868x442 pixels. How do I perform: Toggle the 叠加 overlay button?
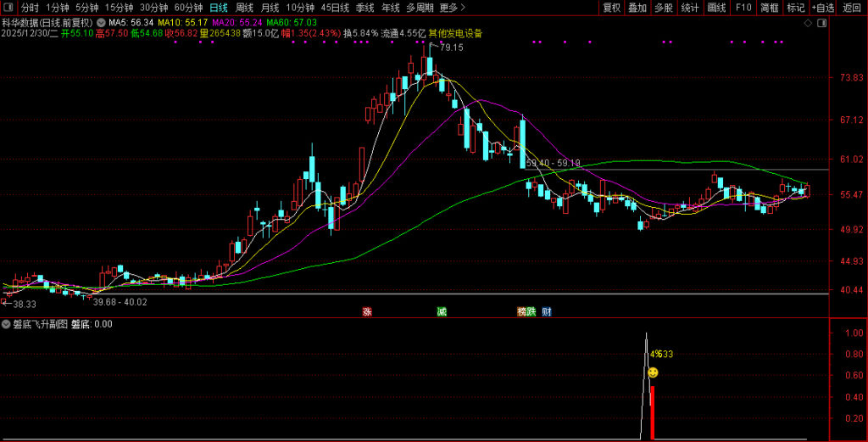637,8
